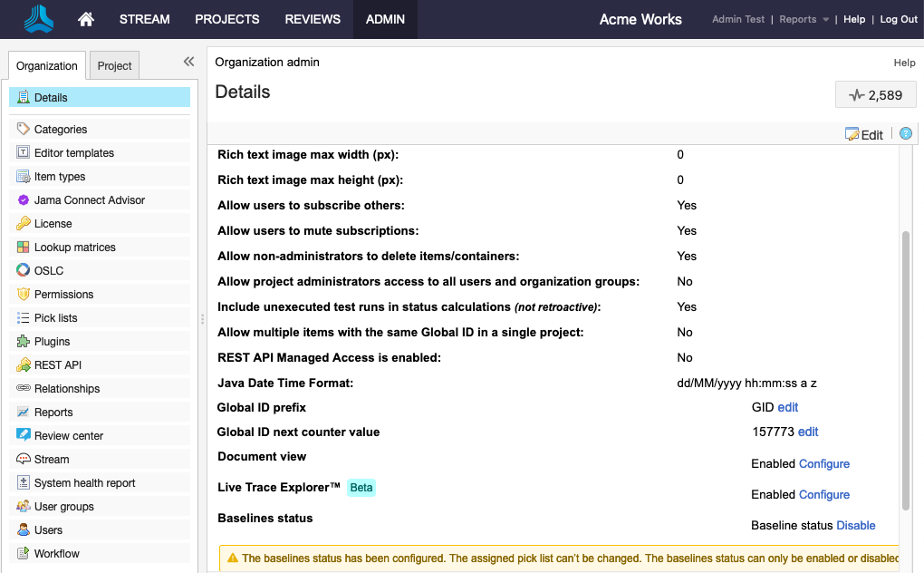Click the Lookup matrices grid icon
Screen dimensions: 924x573
(x=23, y=247)
